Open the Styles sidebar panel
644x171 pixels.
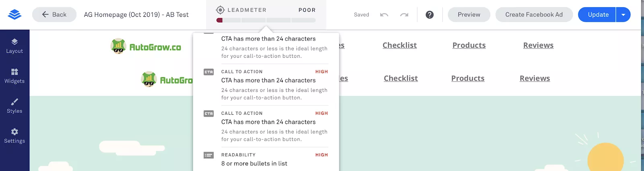pos(14,106)
